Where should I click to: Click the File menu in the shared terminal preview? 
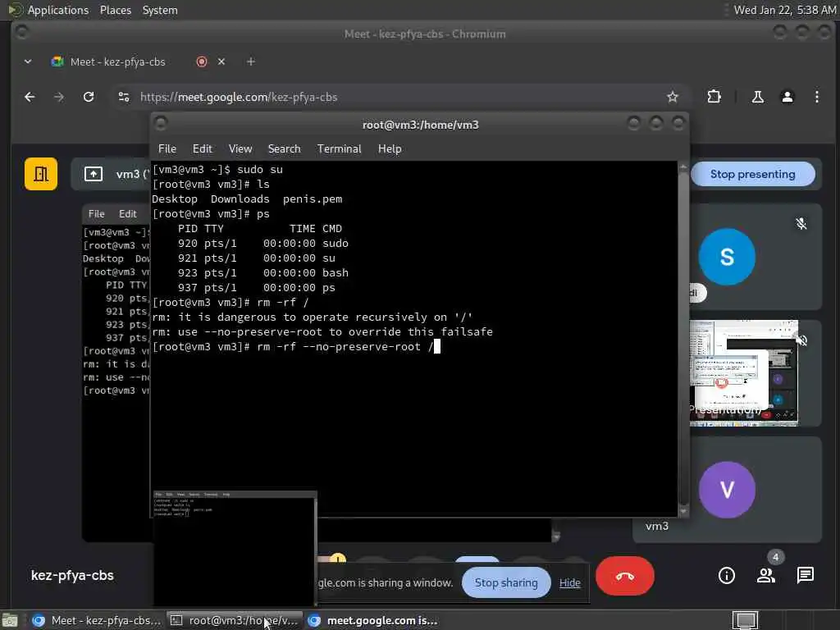click(97, 214)
